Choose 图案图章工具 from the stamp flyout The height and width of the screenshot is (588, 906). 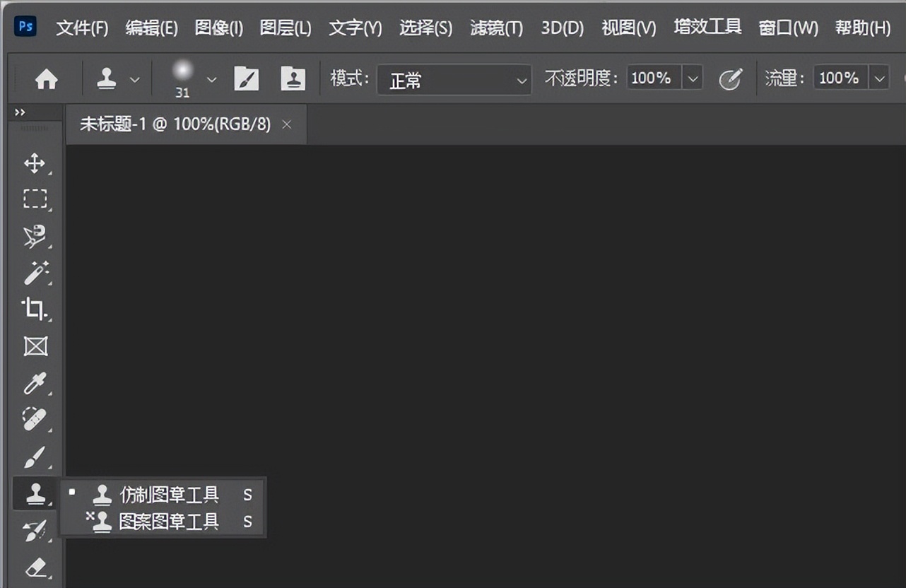[x=170, y=522]
